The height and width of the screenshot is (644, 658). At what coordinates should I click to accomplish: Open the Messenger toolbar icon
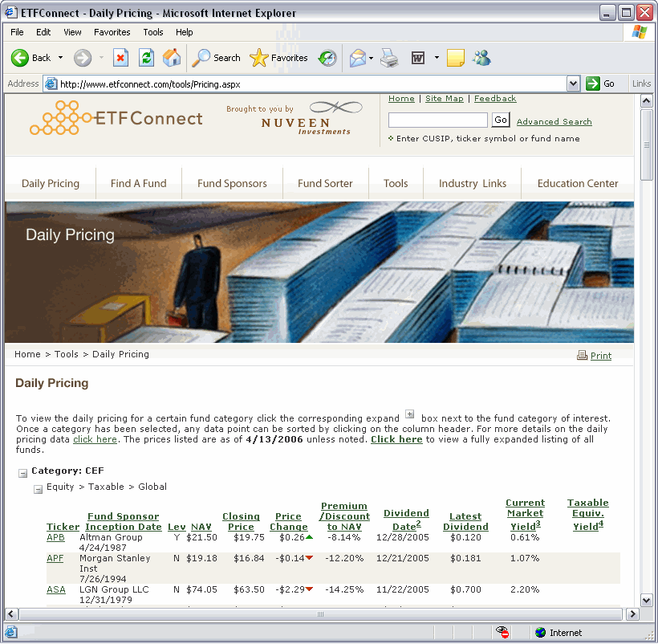pos(481,58)
